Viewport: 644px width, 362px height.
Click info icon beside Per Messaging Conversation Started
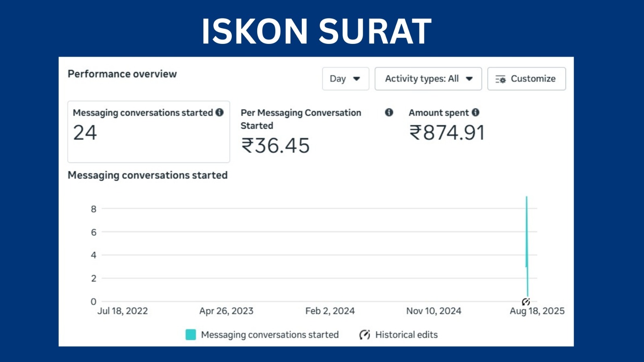[389, 112]
